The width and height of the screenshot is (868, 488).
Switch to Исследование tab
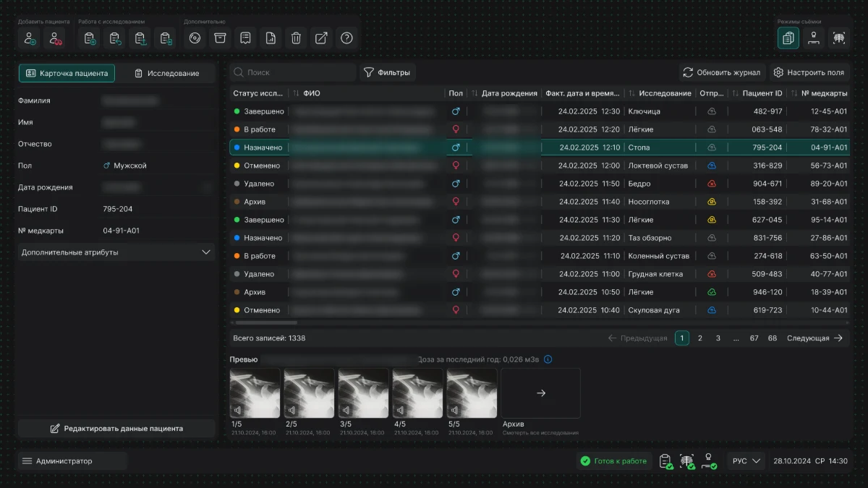166,73
